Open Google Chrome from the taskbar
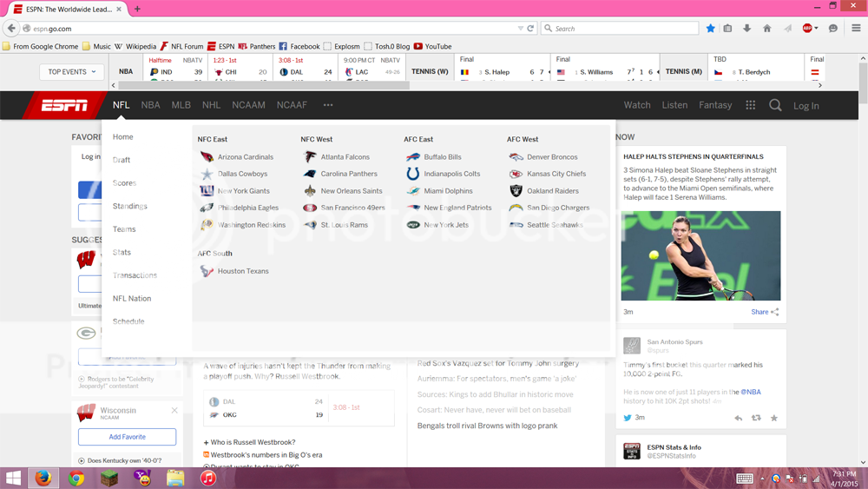The height and width of the screenshot is (489, 868). 76,478
